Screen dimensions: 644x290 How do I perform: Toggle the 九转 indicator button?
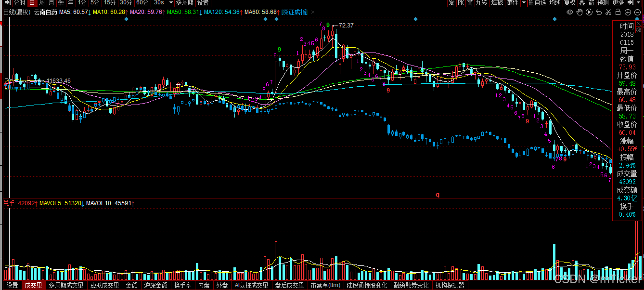[x=482, y=3]
